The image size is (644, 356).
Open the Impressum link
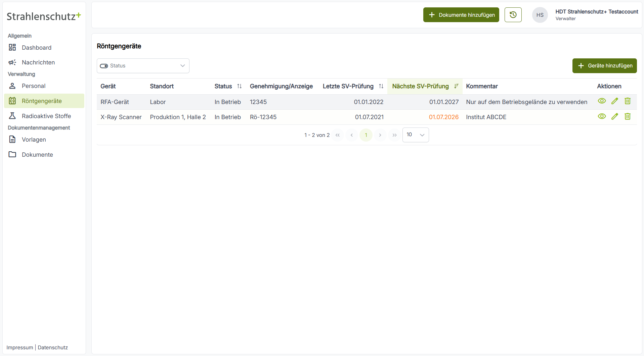tap(20, 348)
